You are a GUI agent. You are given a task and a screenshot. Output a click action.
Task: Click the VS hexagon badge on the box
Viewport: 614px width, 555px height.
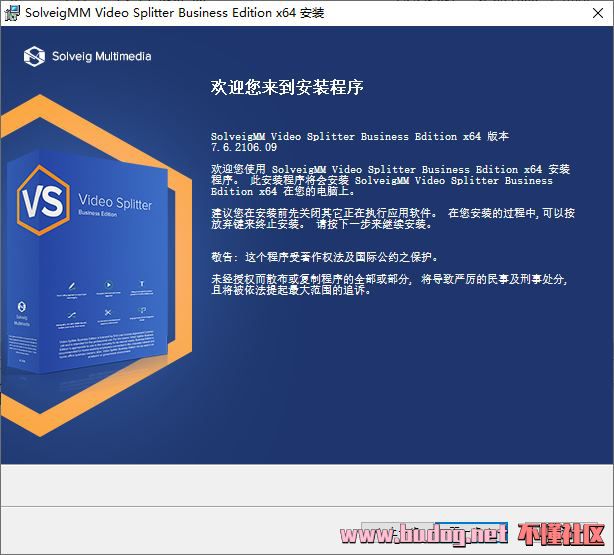[43, 201]
